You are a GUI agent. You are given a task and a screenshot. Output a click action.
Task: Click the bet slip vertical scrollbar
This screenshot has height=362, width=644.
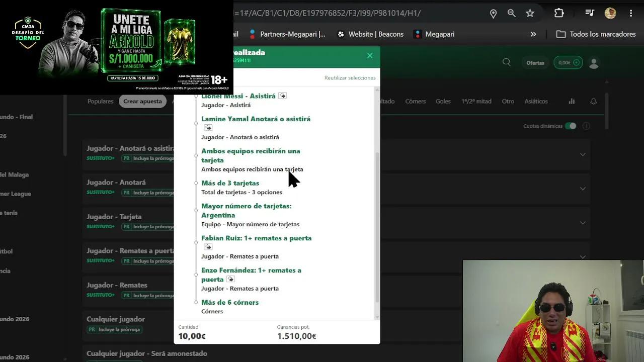pyautogui.click(x=377, y=225)
